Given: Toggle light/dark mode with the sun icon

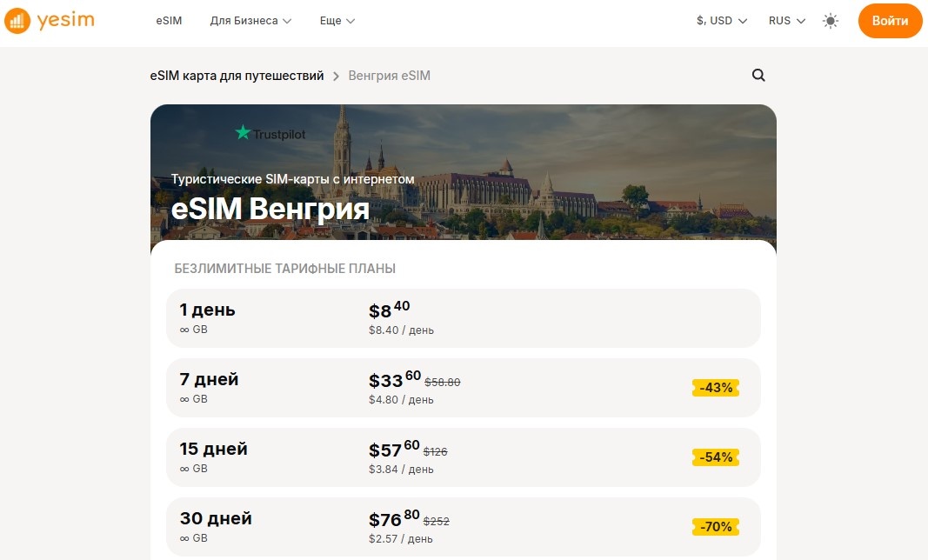Looking at the screenshot, I should (x=830, y=20).
